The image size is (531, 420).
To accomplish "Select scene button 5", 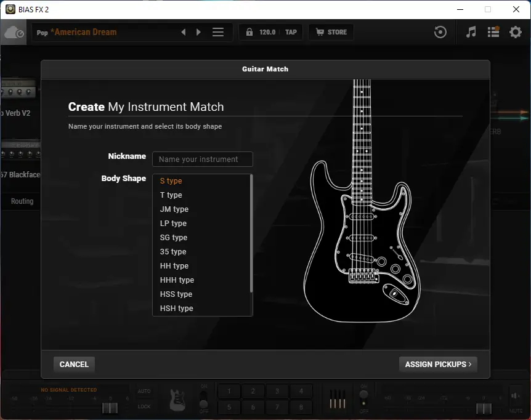I will pos(229,407).
